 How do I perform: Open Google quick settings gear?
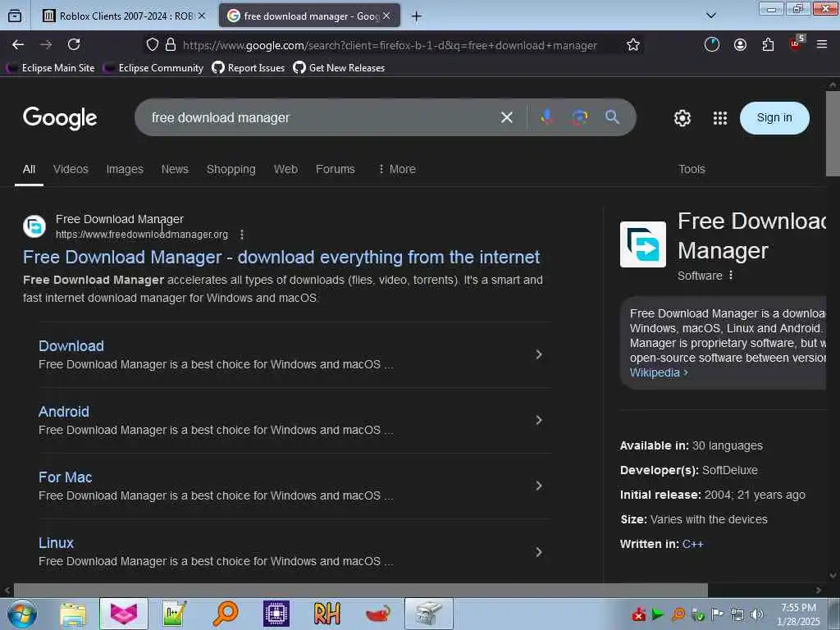[682, 118]
